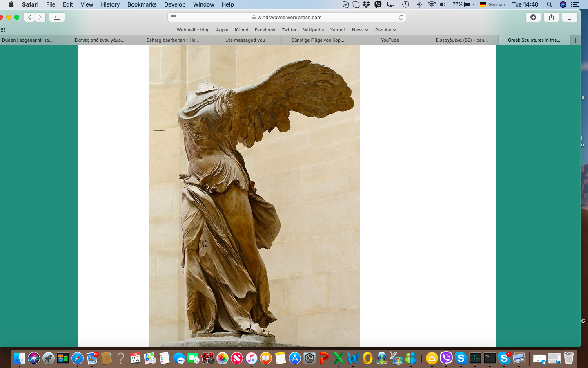Screen dimensions: 588x368
Task: Open the volume control in menu bar
Action: coord(443,4)
